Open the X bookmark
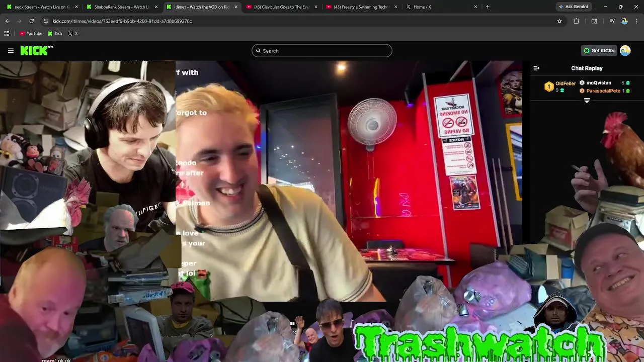Screen dimensions: 644x362 point(73,34)
